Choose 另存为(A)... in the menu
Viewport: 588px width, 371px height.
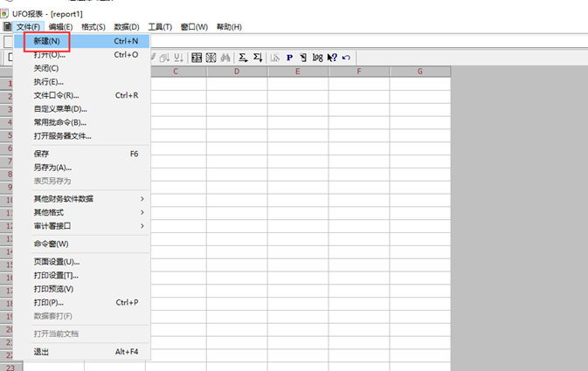52,167
